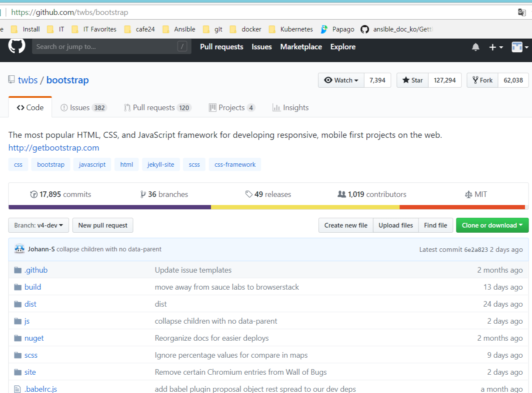Image resolution: width=532 pixels, height=393 pixels.
Task: Click the browser address bar URL
Action: click(x=70, y=12)
